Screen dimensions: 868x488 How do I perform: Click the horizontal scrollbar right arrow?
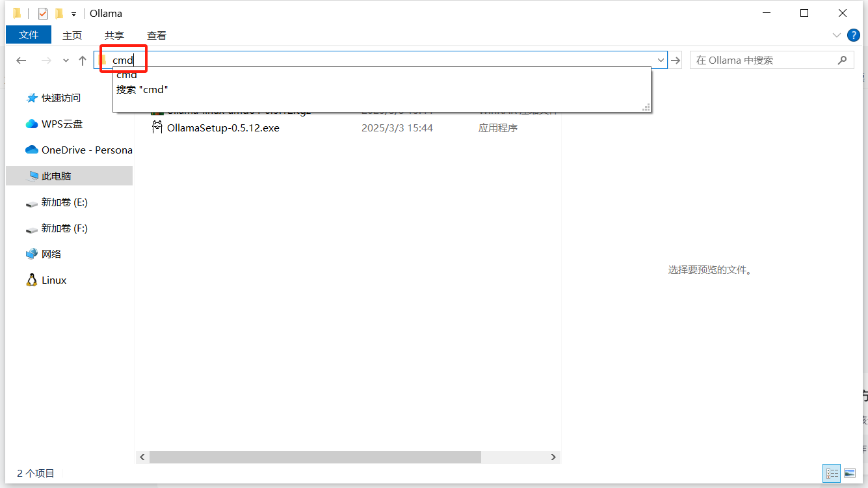[553, 457]
